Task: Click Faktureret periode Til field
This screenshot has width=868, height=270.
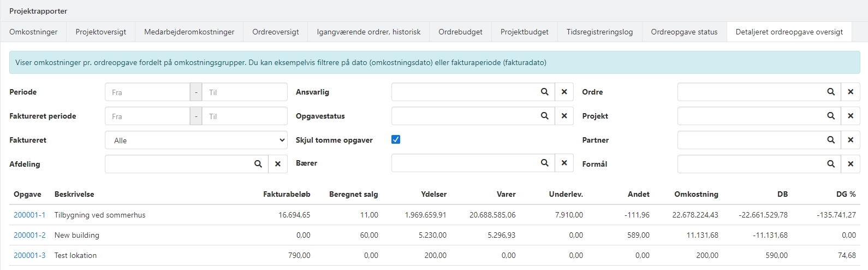Action: 245,116
